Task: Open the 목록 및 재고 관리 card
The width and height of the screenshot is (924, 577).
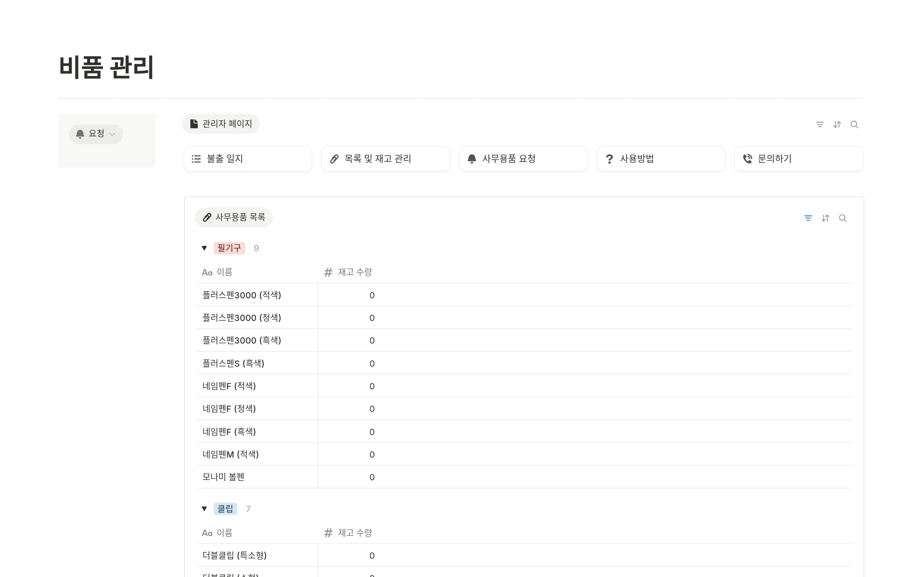Action: [385, 159]
